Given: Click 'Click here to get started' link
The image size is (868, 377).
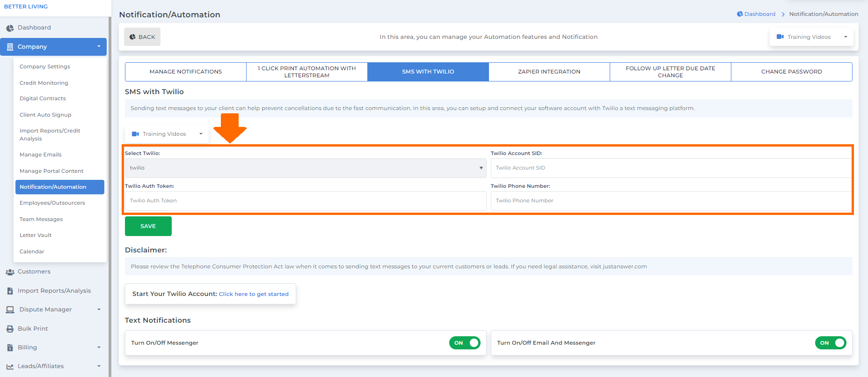Looking at the screenshot, I should [x=254, y=294].
